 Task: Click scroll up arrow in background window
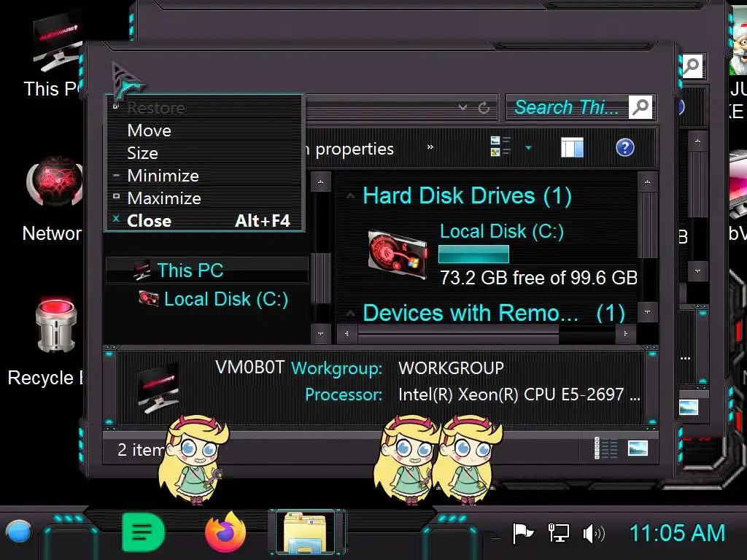(x=697, y=141)
